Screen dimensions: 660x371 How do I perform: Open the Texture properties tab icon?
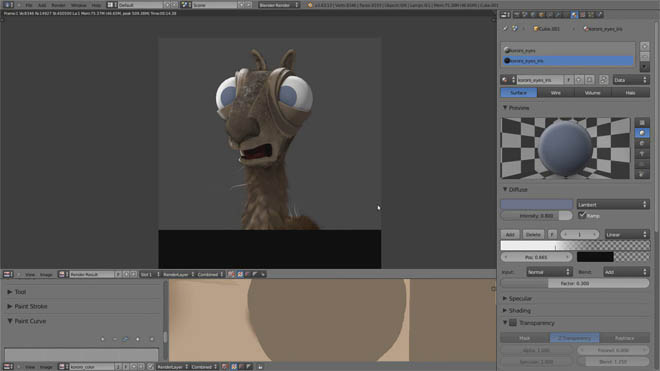583,15
